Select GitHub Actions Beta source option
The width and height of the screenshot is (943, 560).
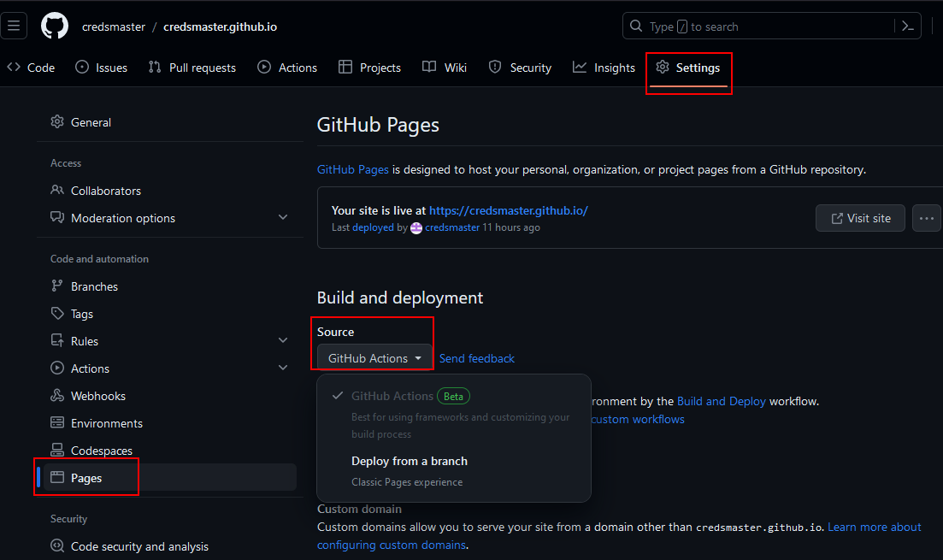pos(454,415)
